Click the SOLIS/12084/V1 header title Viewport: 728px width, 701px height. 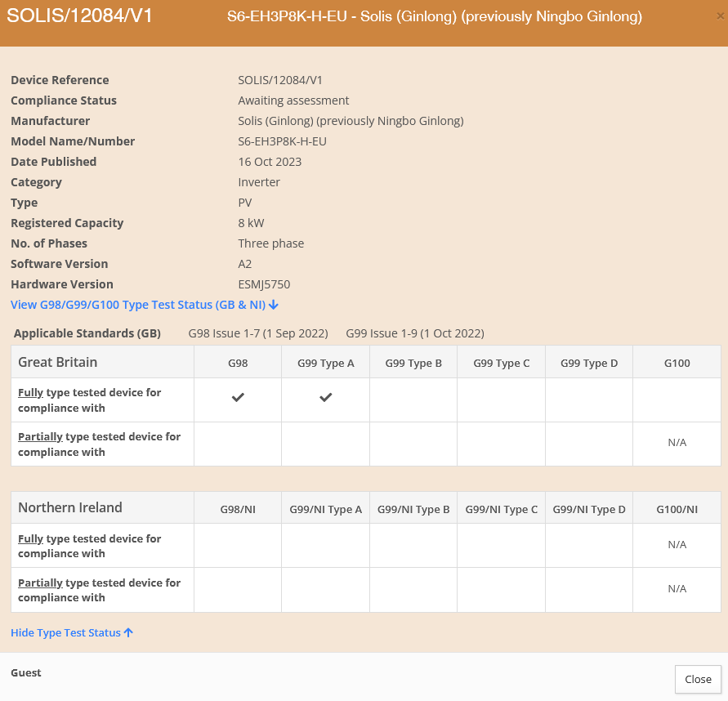pos(80,16)
